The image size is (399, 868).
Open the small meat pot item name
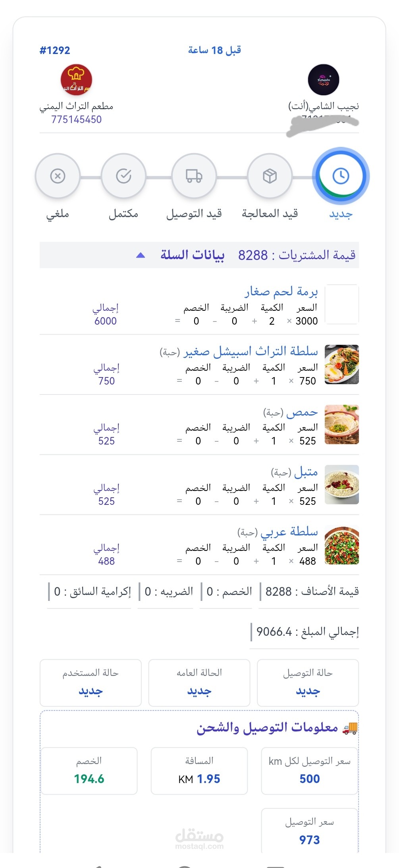click(281, 292)
